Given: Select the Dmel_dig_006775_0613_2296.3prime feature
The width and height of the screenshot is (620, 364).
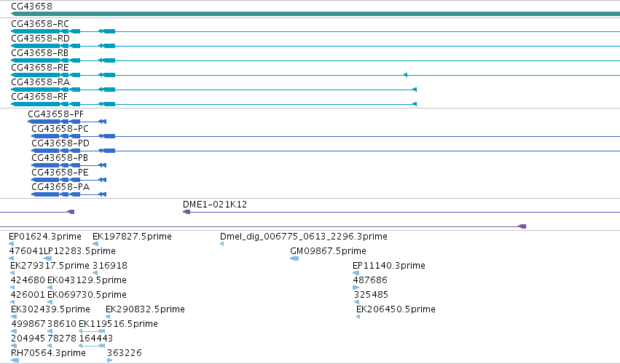Looking at the screenshot, I should click(304, 237).
